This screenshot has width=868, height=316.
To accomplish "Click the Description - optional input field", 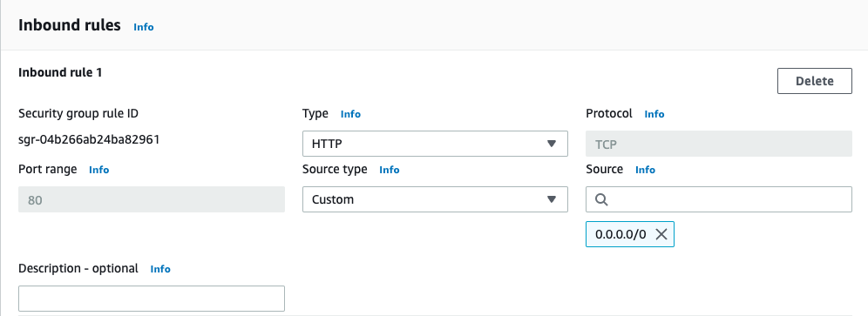I will [152, 299].
